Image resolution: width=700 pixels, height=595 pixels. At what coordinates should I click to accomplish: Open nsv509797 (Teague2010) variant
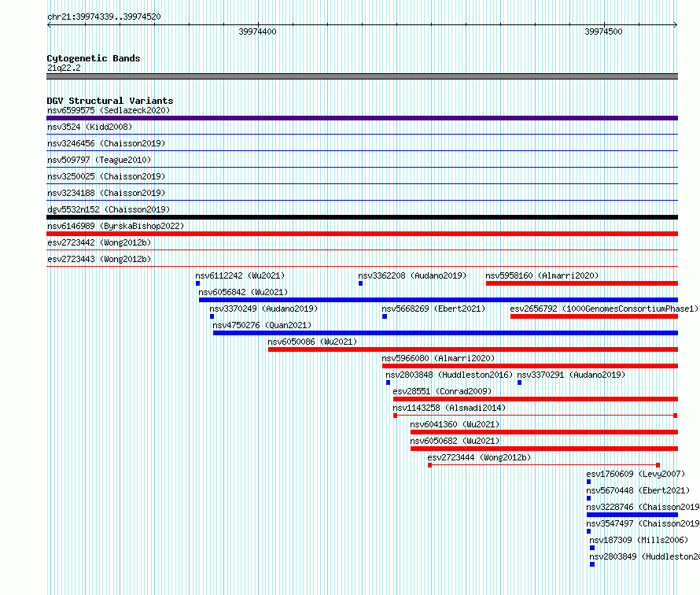pyautogui.click(x=99, y=160)
